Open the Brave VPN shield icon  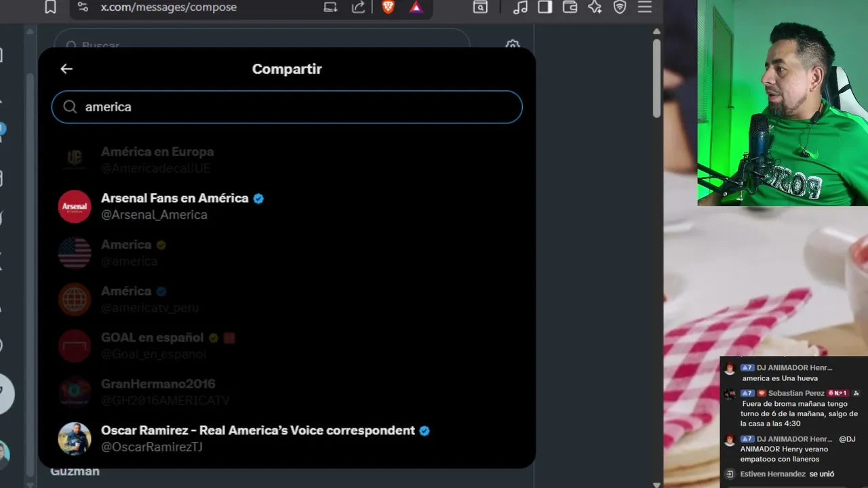(x=620, y=7)
